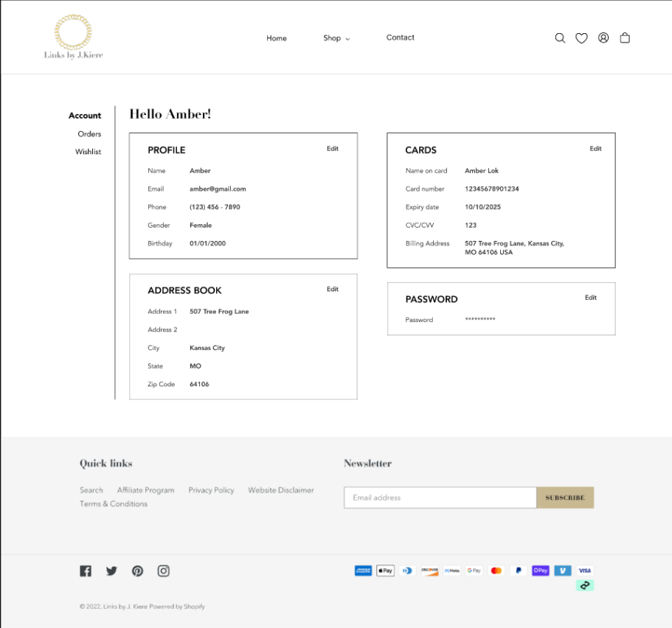
Task: Select Orders in account sidebar
Action: [89, 134]
